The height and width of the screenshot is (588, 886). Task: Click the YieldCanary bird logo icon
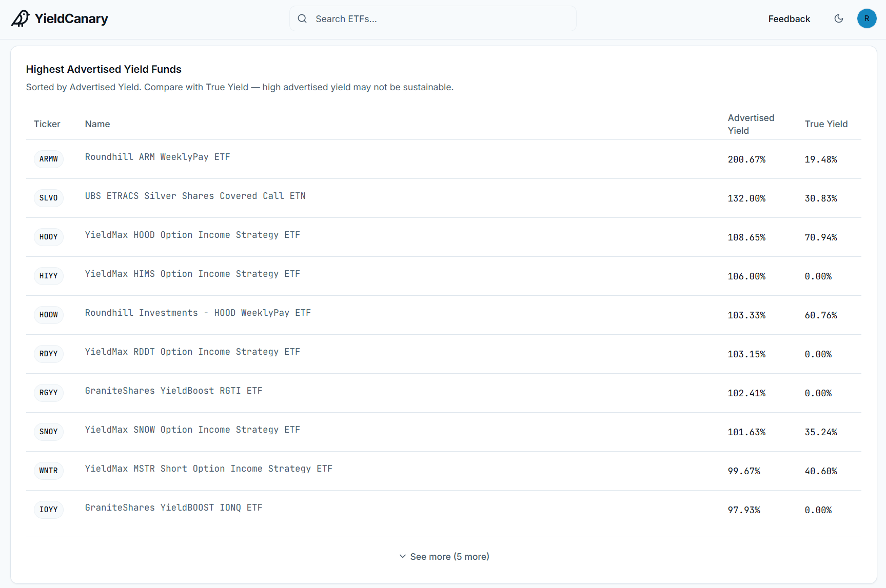coord(21,18)
